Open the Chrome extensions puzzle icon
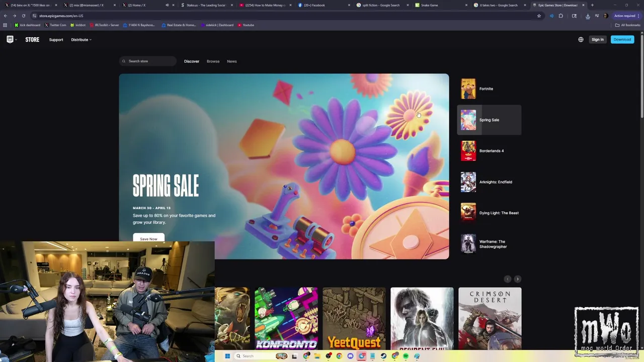Screen dimensions: 644x362 click(561, 16)
